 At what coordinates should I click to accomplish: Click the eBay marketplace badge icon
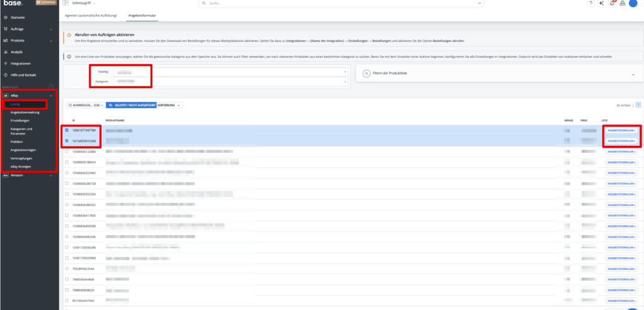coord(6,96)
